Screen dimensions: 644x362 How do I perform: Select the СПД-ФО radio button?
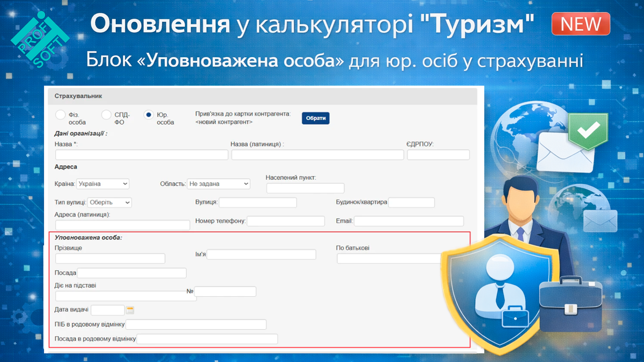(106, 115)
